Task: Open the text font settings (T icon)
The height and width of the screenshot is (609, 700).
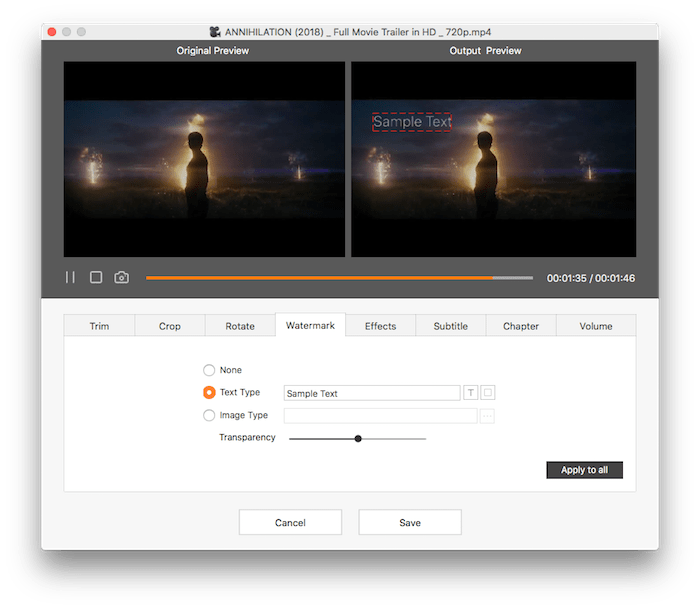Action: (x=470, y=393)
